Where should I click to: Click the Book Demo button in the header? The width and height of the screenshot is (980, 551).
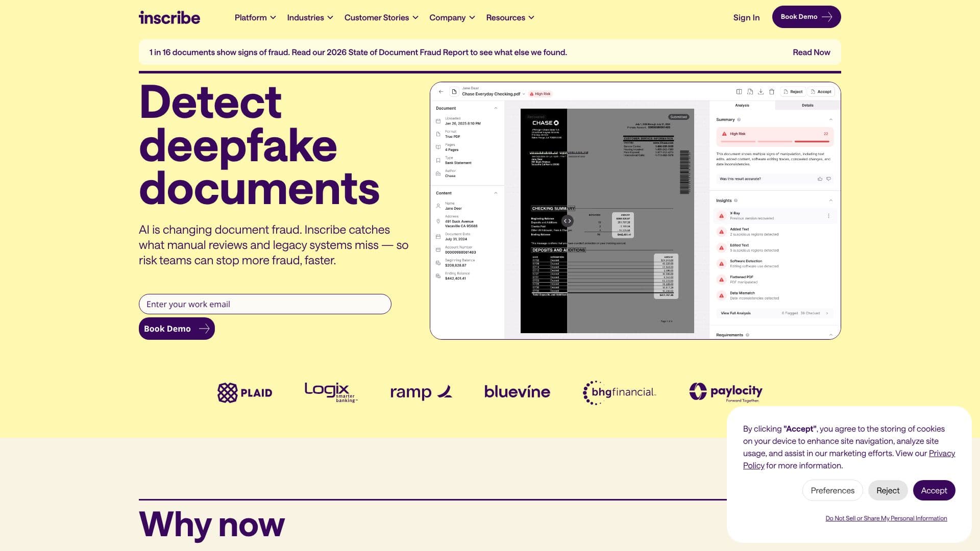tap(806, 17)
